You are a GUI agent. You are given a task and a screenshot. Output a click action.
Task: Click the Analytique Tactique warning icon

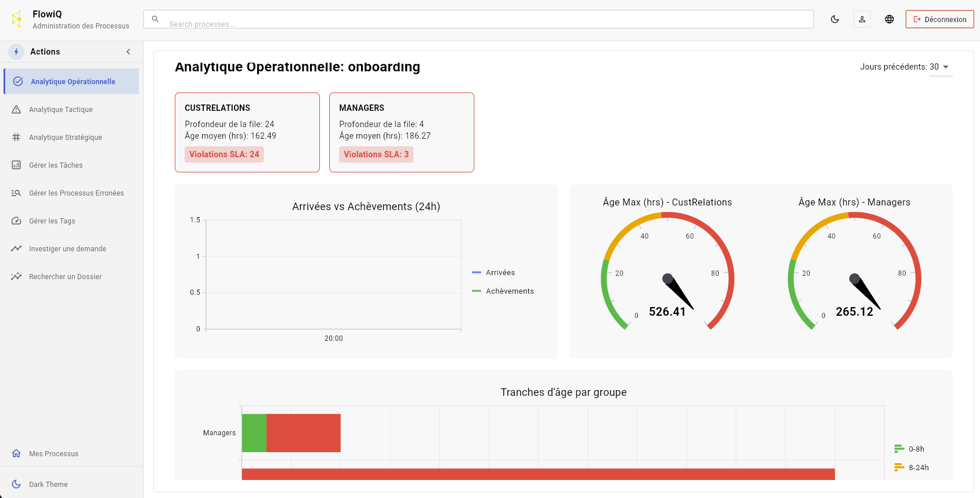pyautogui.click(x=16, y=110)
